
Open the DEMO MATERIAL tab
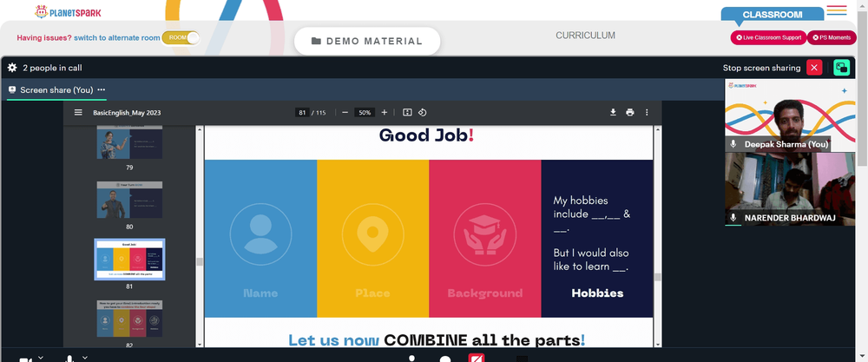coord(367,41)
